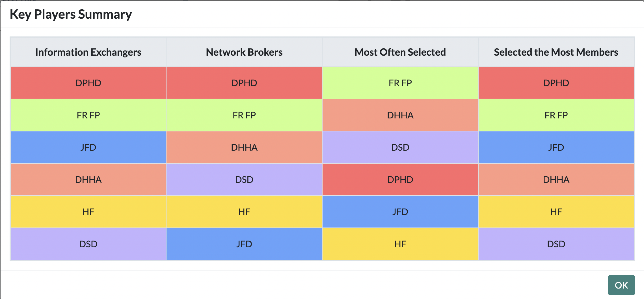644x299 pixels.
Task: Select FR FP cell under Most Often Selected
Action: 400,83
